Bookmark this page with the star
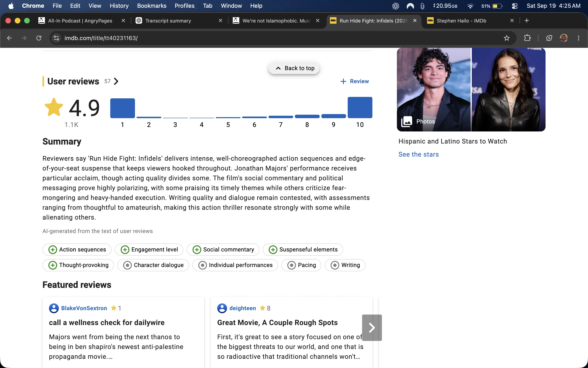This screenshot has width=588, height=368. [x=506, y=38]
